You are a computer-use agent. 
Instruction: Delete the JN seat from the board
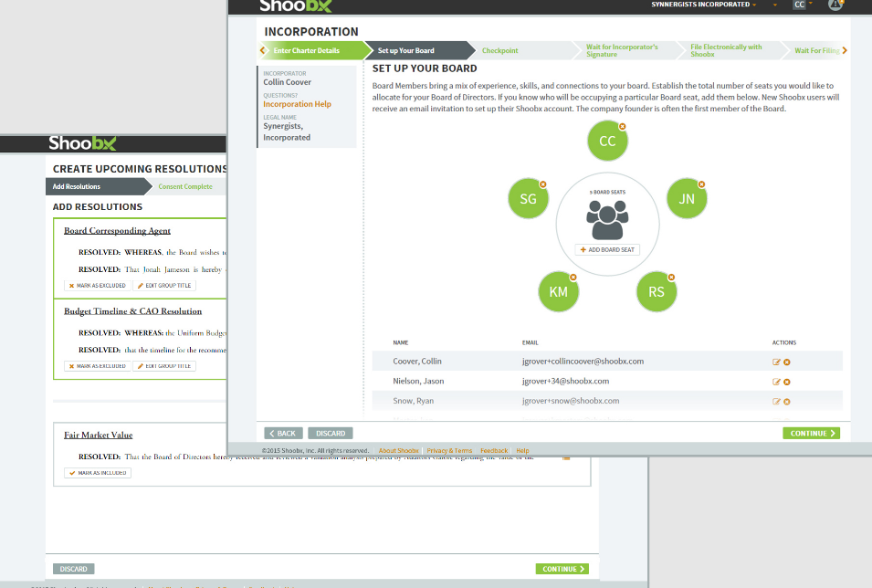point(702,184)
